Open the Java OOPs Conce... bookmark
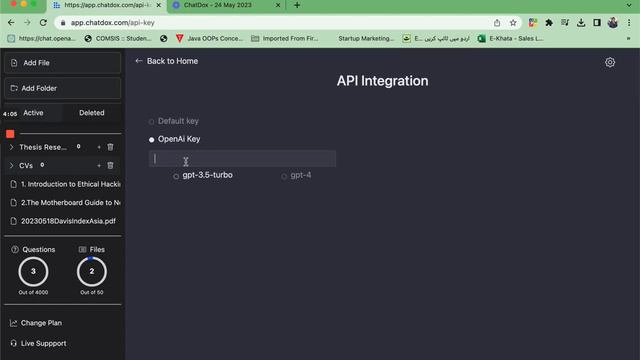Viewport: 640px width, 360px height. 209,38
